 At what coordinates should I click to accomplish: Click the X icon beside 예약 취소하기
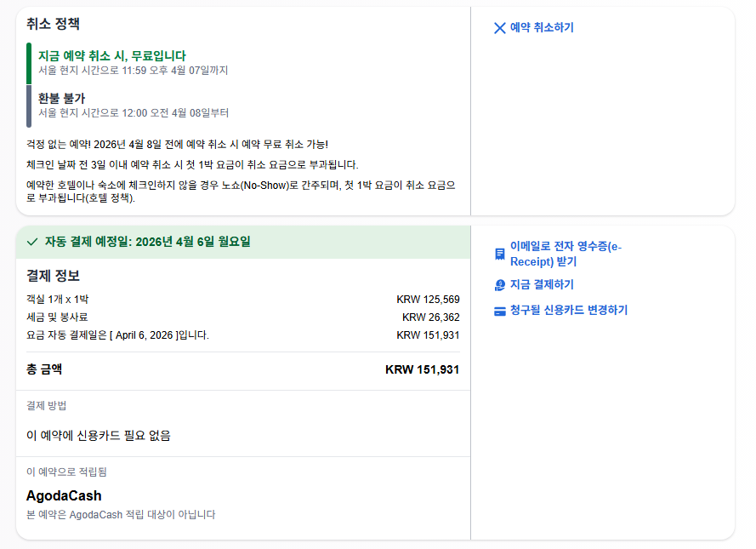tap(500, 28)
